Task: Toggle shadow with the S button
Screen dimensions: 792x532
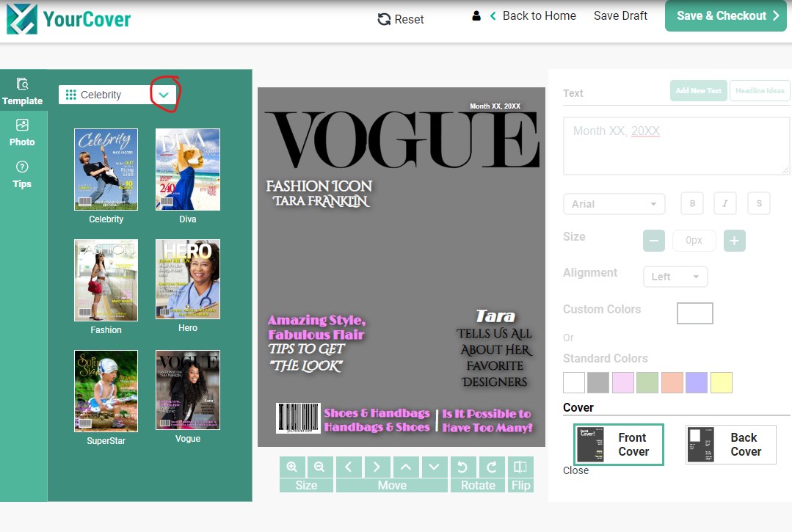Action: click(x=759, y=203)
